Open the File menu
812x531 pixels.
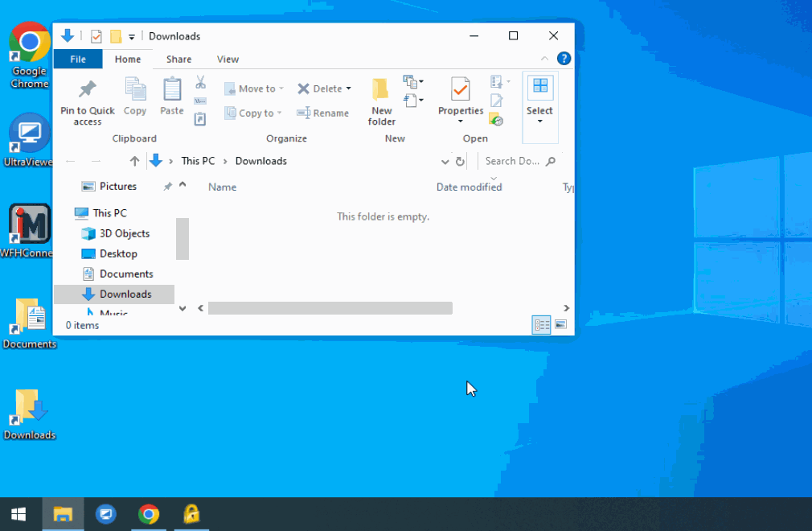(x=78, y=60)
